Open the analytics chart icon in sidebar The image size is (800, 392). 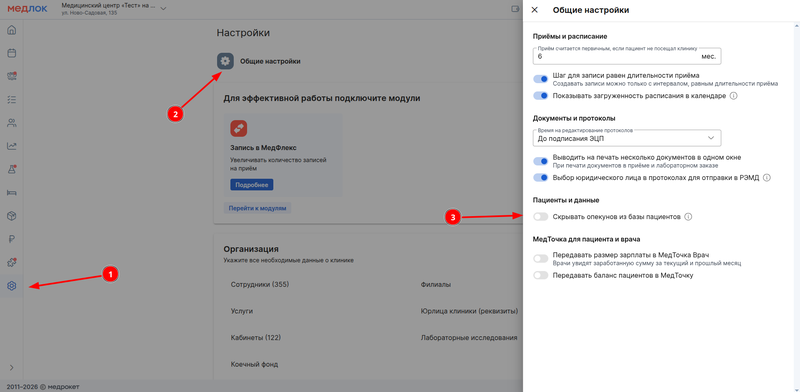(11, 146)
